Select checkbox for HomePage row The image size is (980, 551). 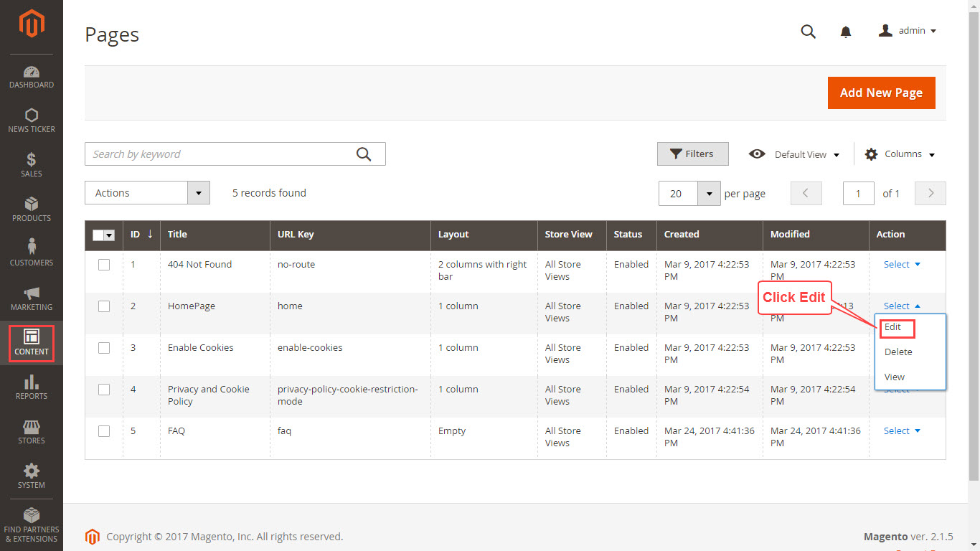[x=104, y=306]
